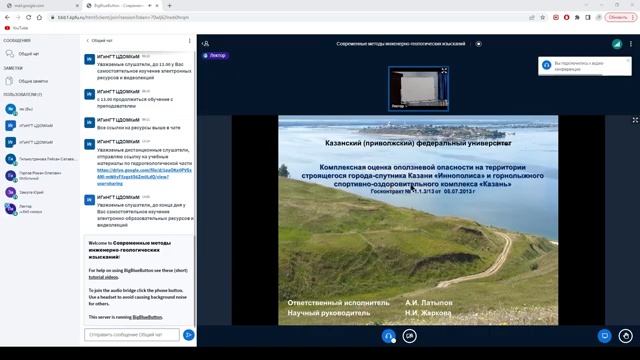Viewport: 640px width, 360px height.
Task: Make the lecturer webcam fullscreen
Action: coord(444,71)
